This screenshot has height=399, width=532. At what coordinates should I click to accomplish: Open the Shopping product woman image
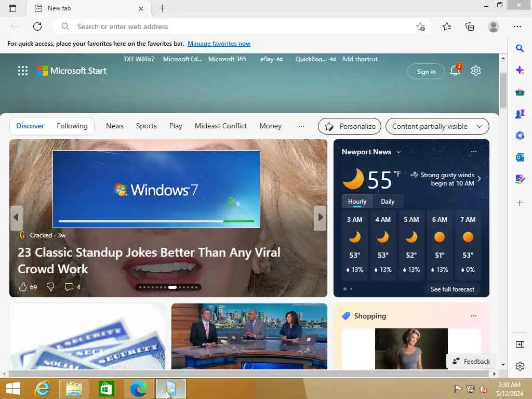[x=411, y=349]
